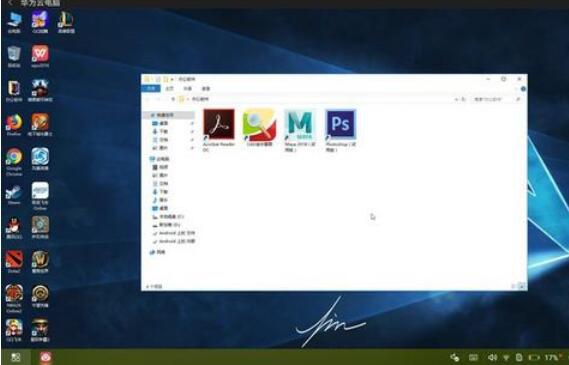
Task: Open the Dota 2 desktop shortcut
Action: [x=14, y=261]
